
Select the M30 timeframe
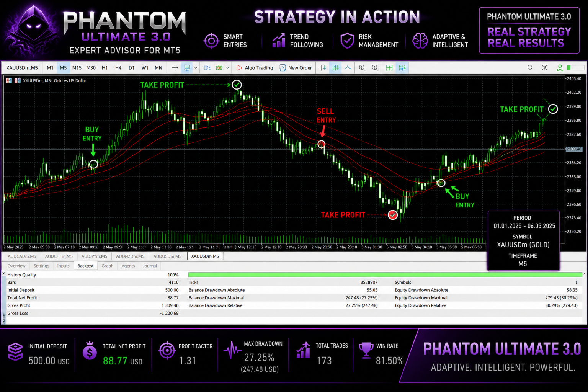click(x=91, y=68)
